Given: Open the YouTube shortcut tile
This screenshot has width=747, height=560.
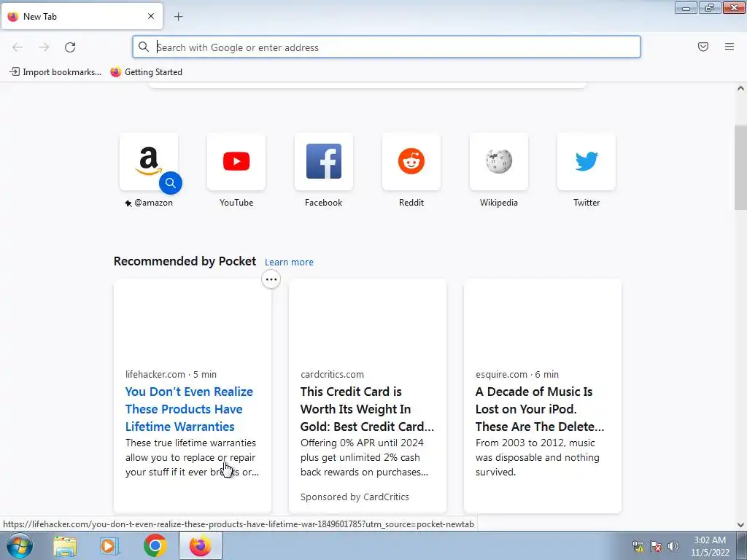Looking at the screenshot, I should point(236,162).
